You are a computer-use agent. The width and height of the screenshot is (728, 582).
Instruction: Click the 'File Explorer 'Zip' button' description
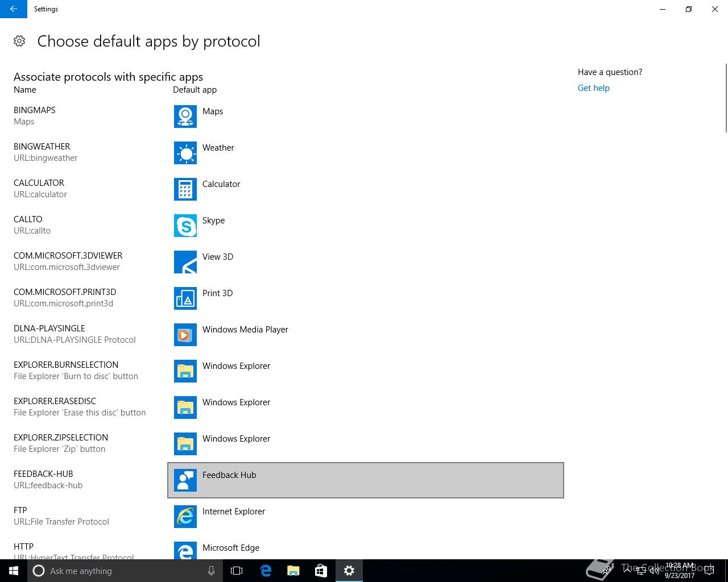coord(60,449)
